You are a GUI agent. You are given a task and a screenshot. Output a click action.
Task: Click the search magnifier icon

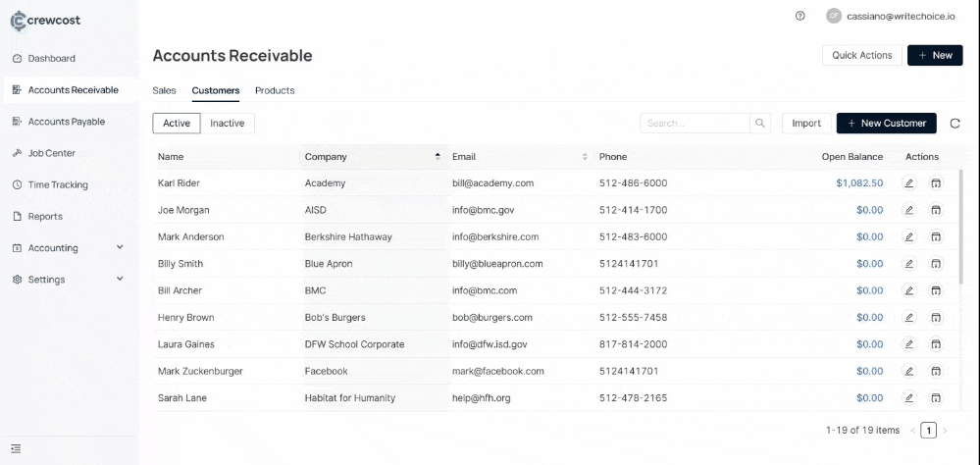tap(760, 124)
